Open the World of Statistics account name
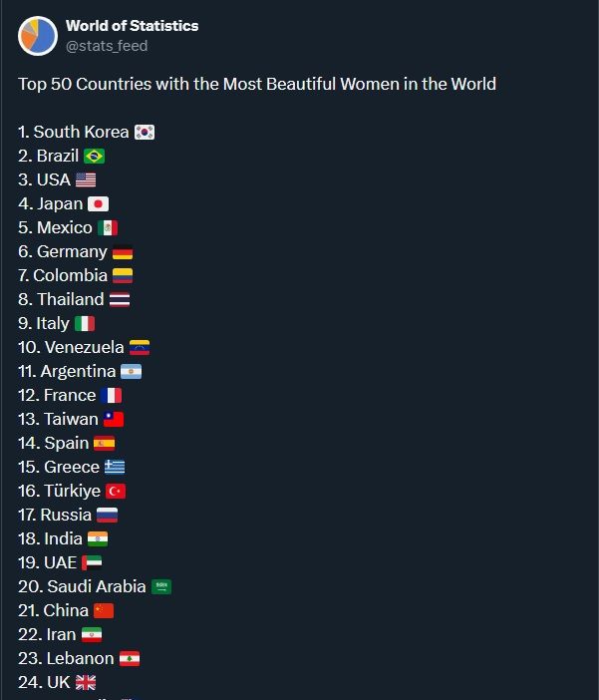The image size is (599, 700). coord(132,26)
